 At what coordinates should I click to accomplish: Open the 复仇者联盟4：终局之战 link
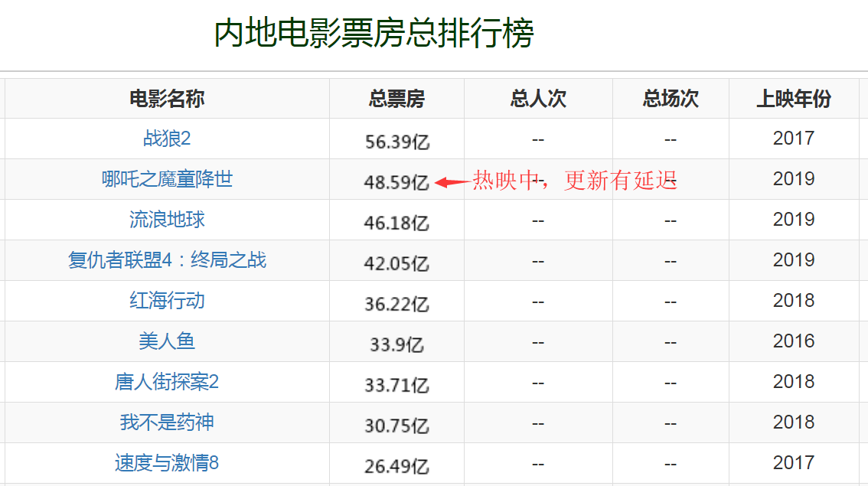point(167,260)
